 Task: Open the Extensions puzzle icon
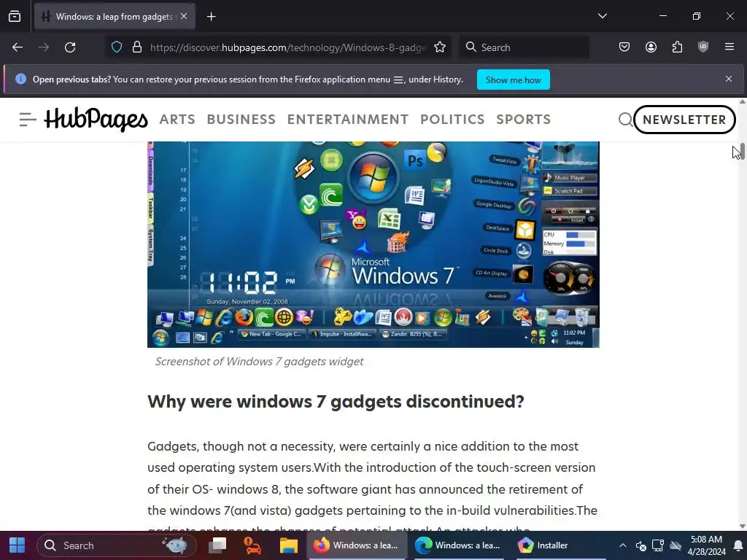click(x=677, y=47)
